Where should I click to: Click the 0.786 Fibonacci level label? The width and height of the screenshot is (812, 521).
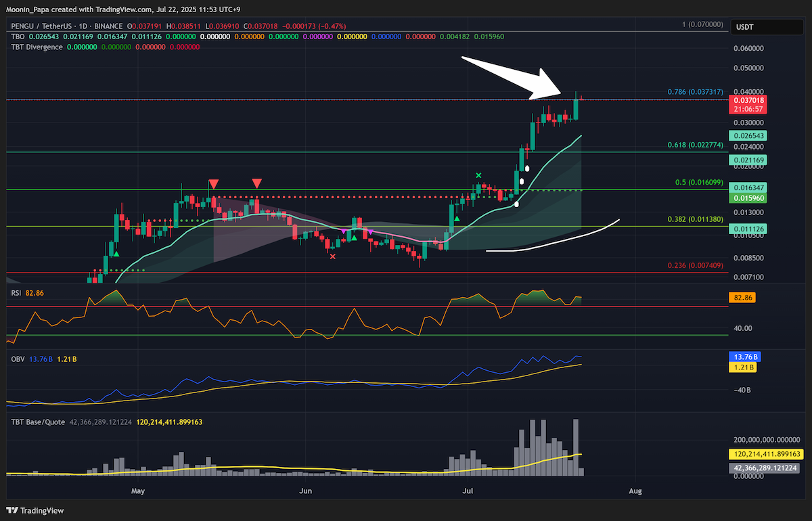click(695, 91)
